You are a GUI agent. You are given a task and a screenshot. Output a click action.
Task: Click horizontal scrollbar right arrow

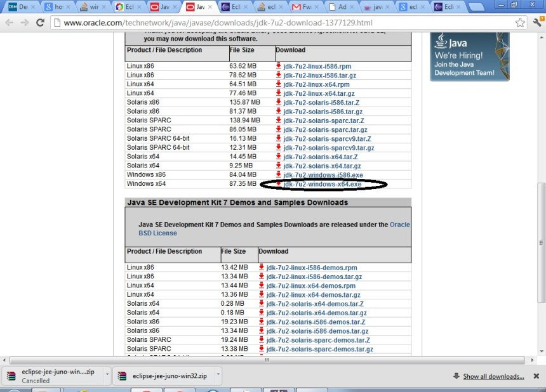click(532, 360)
